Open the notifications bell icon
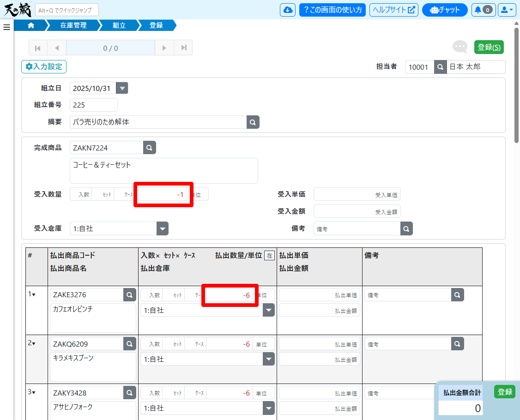520x420 pixels. coord(483,10)
